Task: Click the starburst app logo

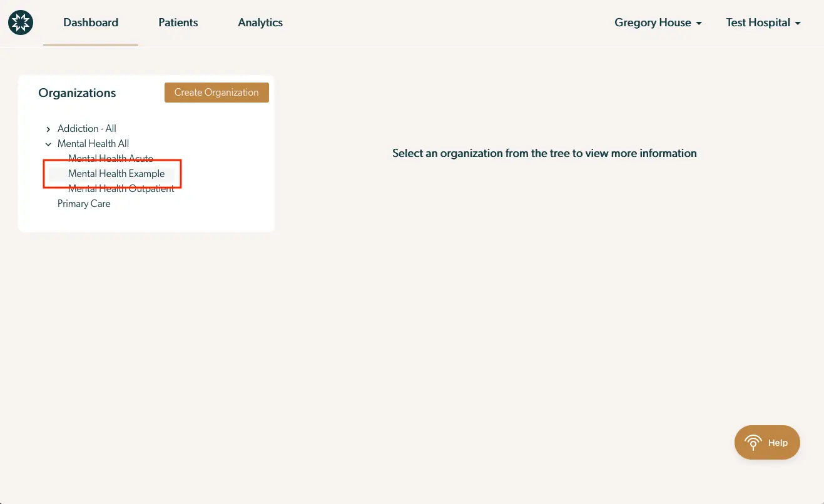Action: point(21,22)
